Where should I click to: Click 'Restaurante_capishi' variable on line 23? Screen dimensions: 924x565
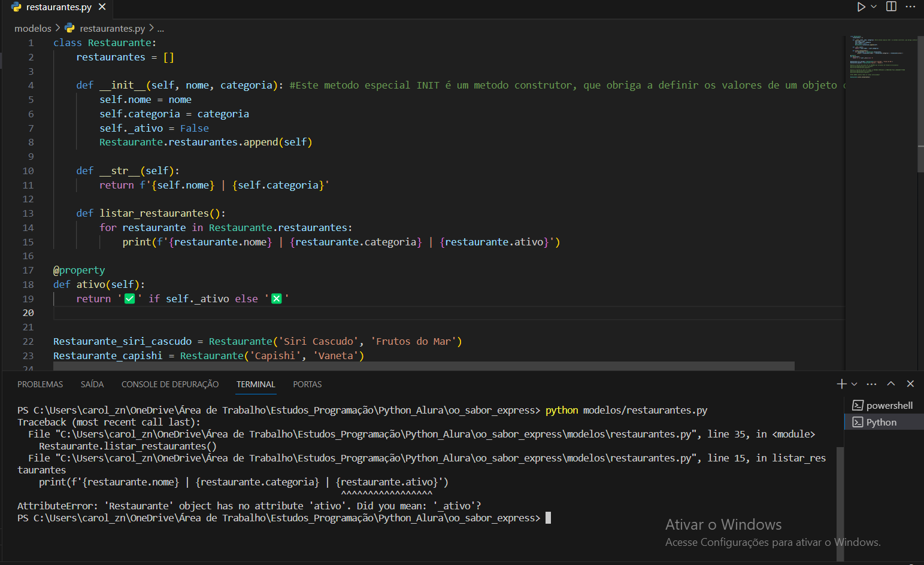point(108,356)
